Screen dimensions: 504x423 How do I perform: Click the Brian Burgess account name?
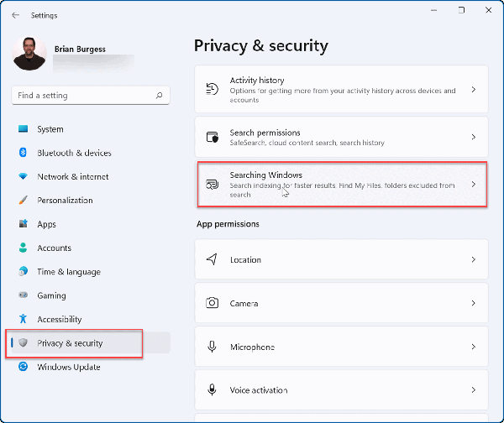coord(80,50)
